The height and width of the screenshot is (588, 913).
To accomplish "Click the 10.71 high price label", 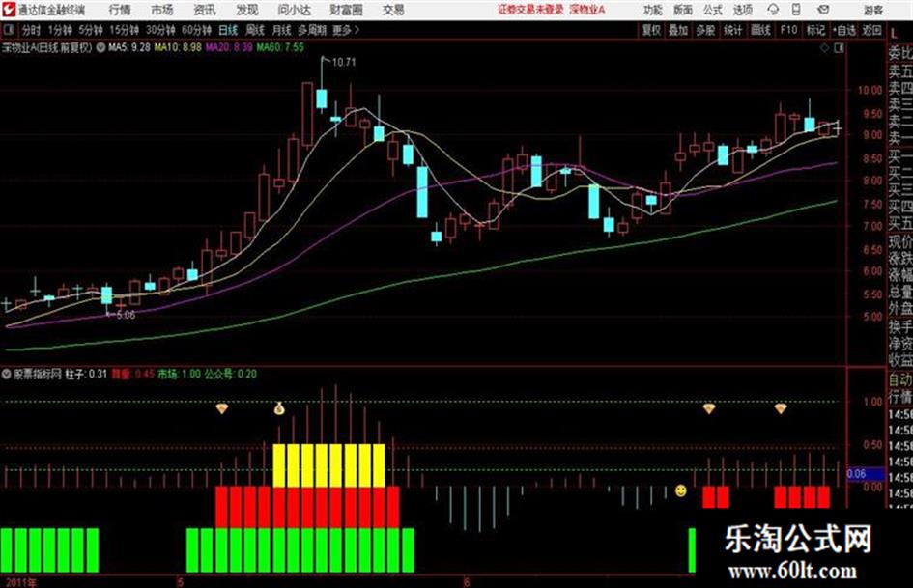I will click(x=344, y=62).
